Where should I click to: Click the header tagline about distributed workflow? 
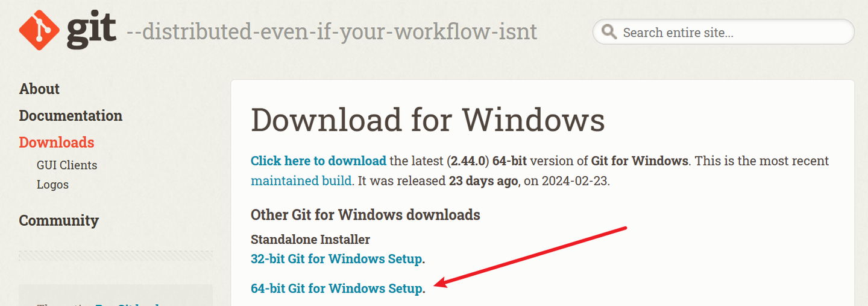click(332, 31)
